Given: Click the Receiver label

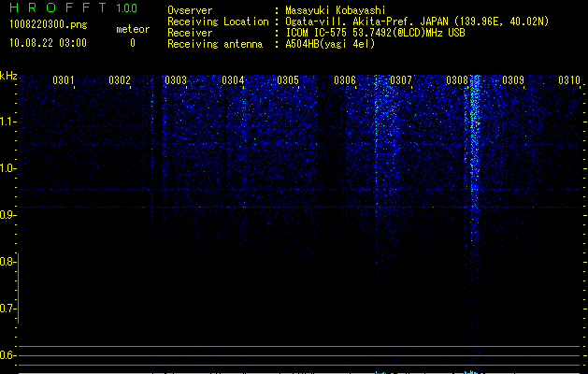Looking at the screenshot, I should (x=190, y=33).
